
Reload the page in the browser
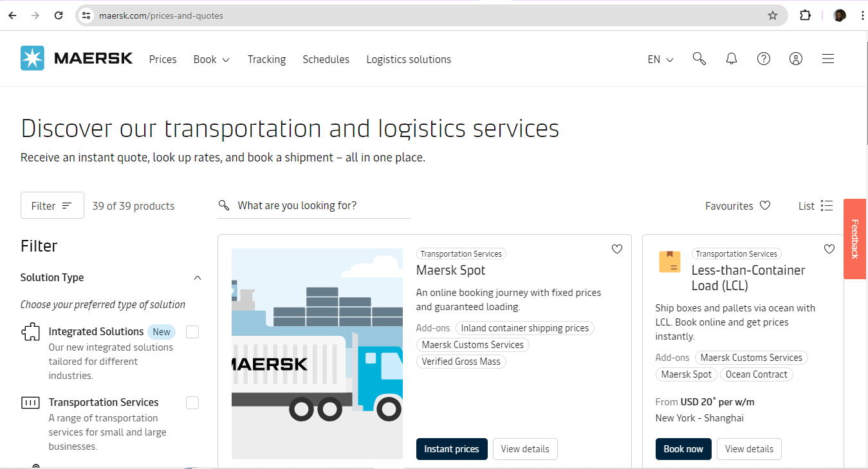pos(58,15)
